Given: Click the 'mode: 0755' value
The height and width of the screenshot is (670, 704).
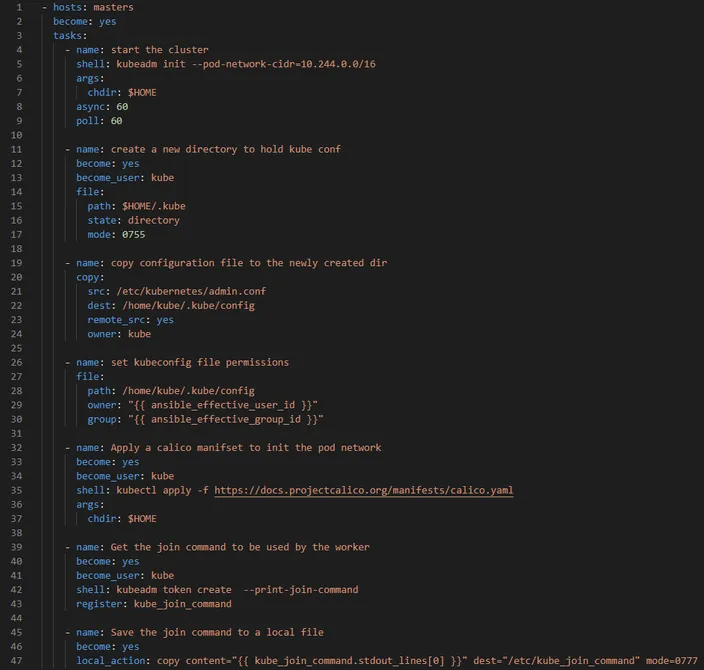Looking at the screenshot, I should tap(134, 234).
